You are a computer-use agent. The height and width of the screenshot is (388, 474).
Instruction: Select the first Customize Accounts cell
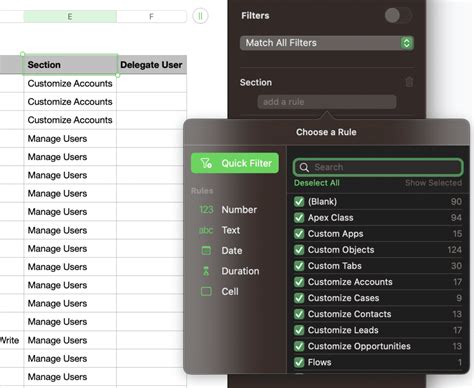click(70, 83)
